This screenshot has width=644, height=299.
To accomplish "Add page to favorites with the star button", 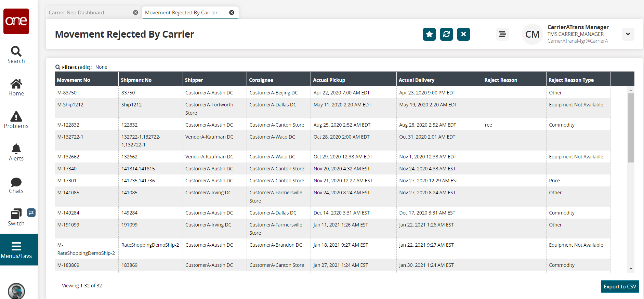I will pyautogui.click(x=429, y=34).
